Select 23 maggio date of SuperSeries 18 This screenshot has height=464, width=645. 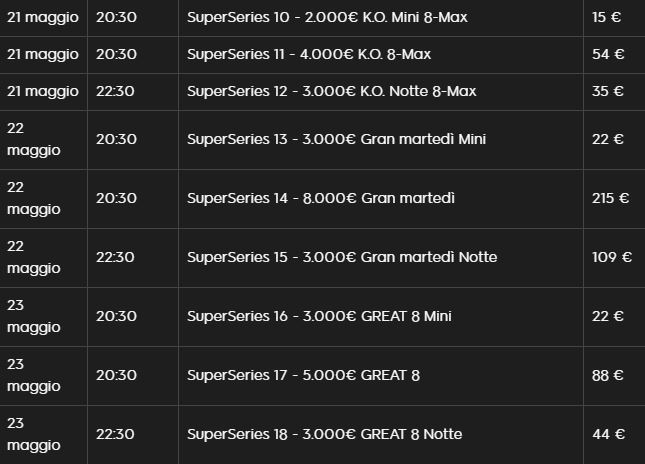(x=34, y=434)
